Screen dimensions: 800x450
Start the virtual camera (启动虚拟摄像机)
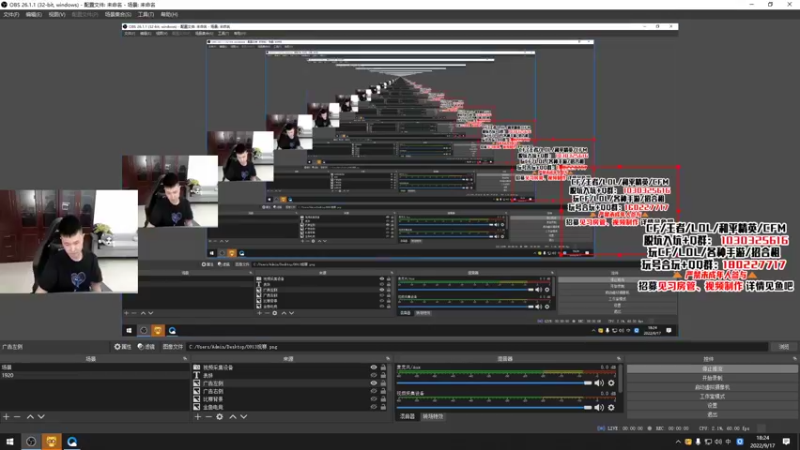tap(712, 387)
